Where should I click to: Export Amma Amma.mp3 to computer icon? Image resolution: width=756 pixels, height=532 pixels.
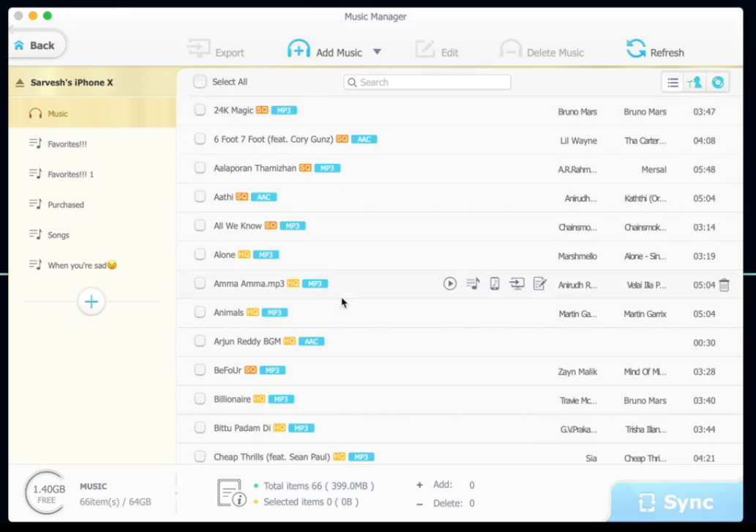tap(517, 283)
